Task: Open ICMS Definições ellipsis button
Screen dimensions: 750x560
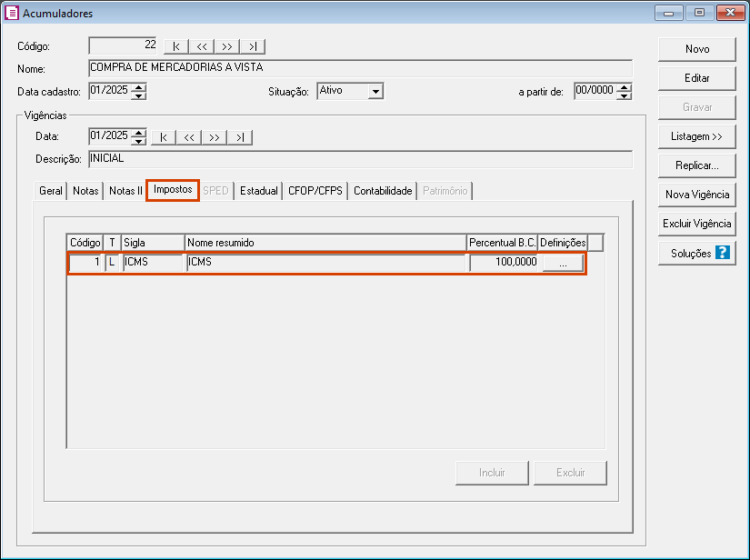Action: [563, 263]
